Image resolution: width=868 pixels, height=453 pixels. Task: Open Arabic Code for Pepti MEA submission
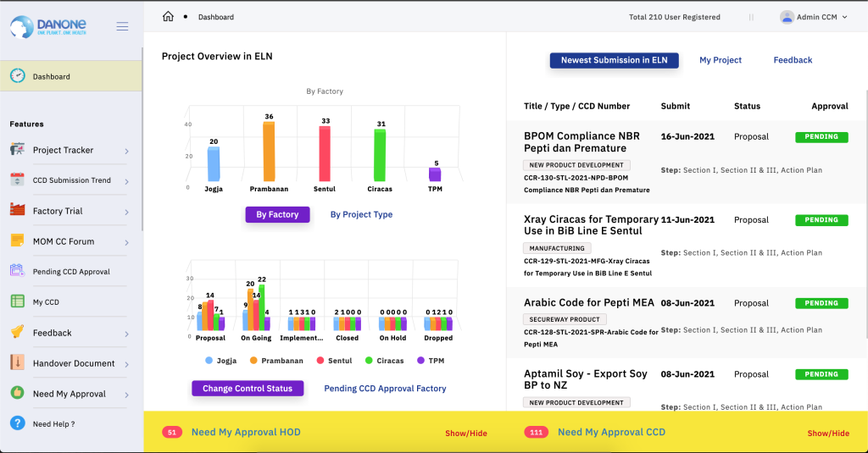click(x=589, y=302)
